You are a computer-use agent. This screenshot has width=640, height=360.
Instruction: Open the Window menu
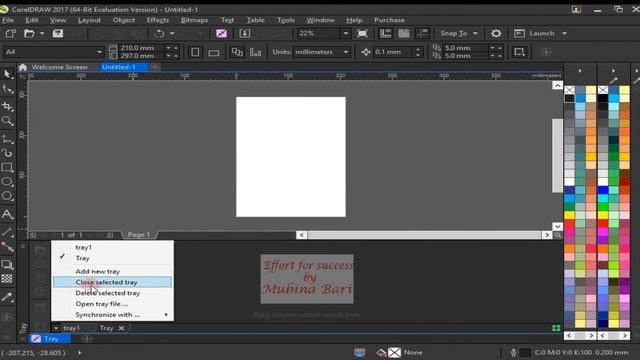[320, 20]
